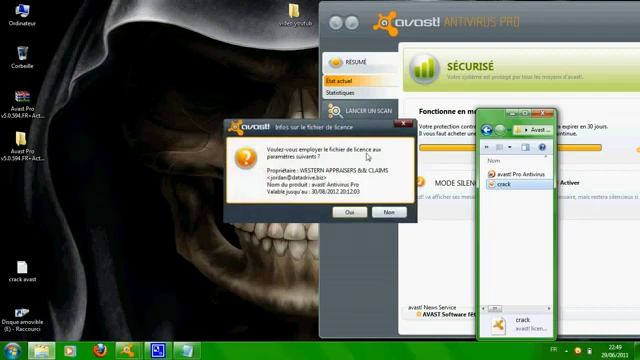
Task: Click the avast tray icon
Action: [578, 351]
